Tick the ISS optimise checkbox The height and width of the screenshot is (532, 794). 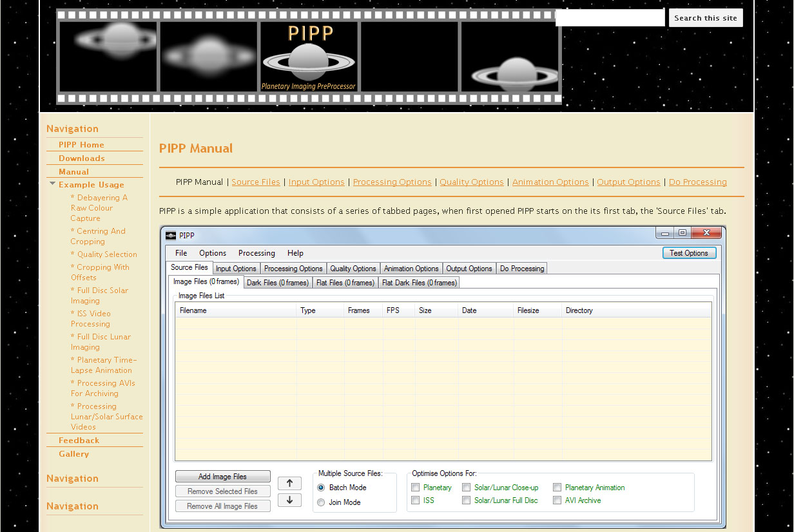[x=416, y=500]
